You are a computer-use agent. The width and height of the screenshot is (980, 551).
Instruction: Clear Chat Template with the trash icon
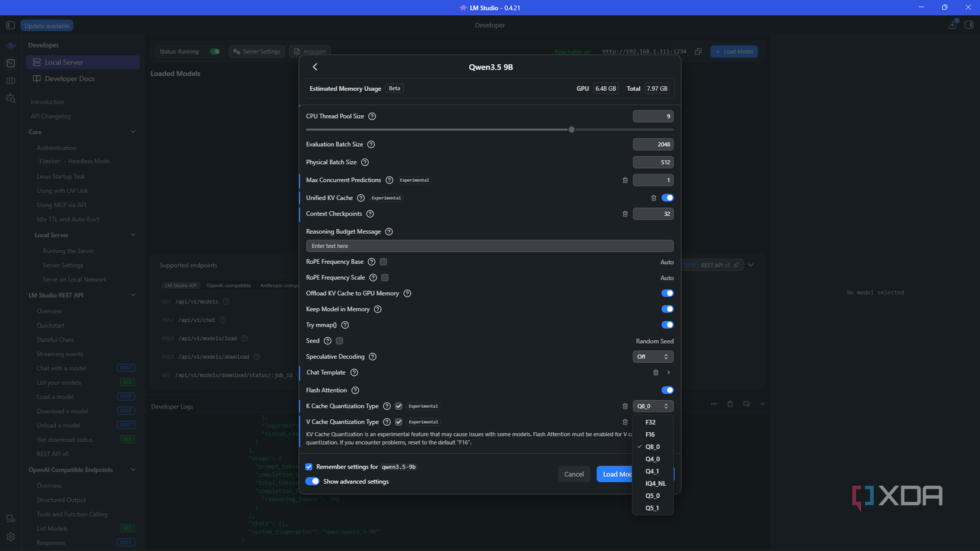[x=656, y=372]
